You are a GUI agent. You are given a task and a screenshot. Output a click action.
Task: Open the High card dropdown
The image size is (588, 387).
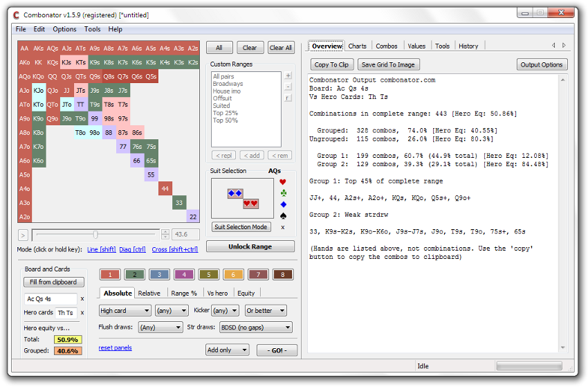(x=125, y=311)
